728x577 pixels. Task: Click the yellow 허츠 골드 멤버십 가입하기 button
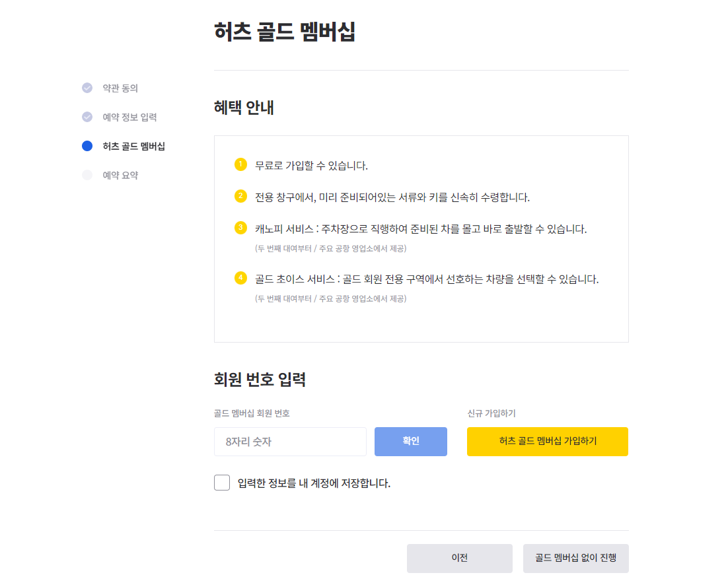click(548, 441)
